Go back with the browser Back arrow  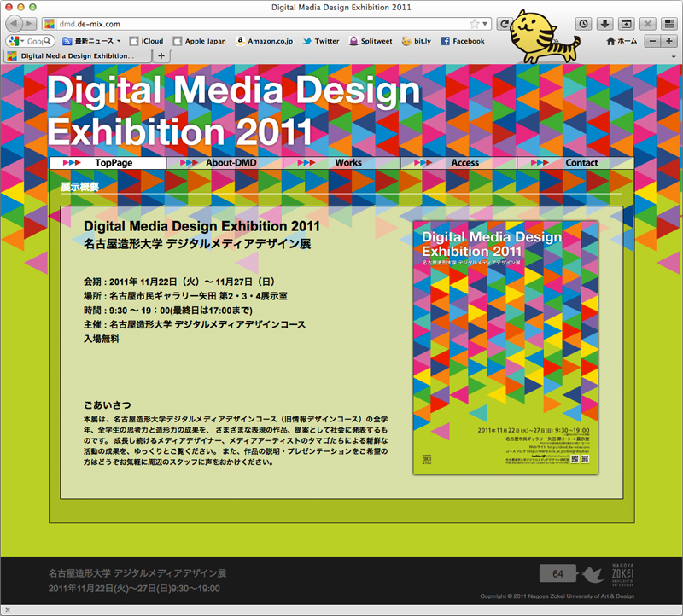[14, 24]
